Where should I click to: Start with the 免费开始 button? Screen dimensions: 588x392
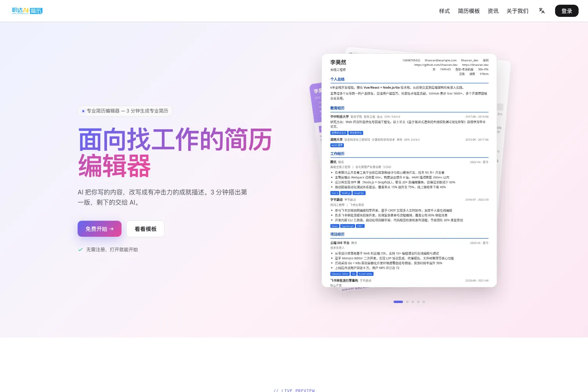click(100, 229)
